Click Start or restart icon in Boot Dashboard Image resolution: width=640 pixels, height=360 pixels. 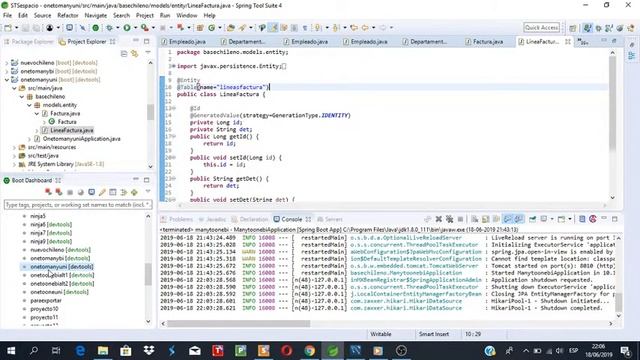coord(49,192)
